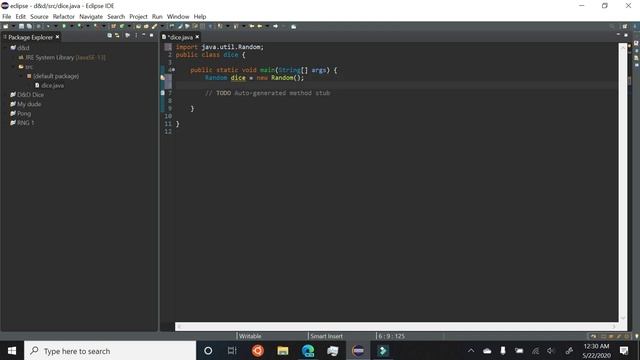
Task: Click the TODO task marker in gutter
Action: 162,93
